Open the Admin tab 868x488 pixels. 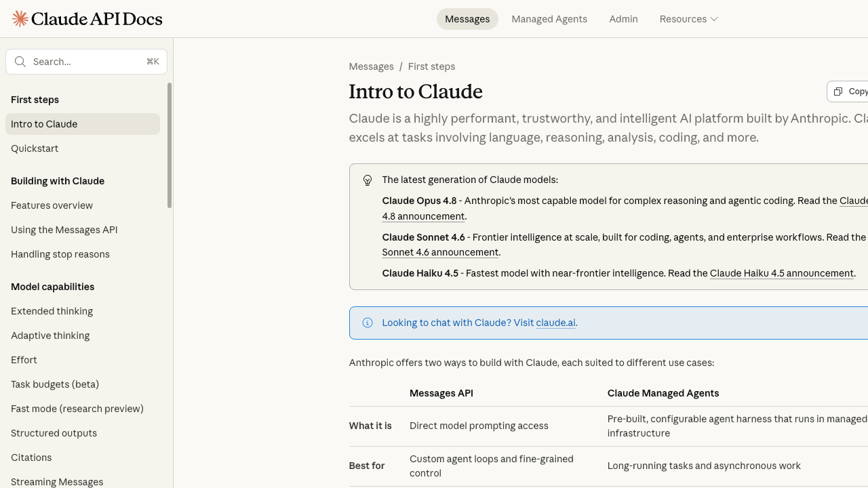623,19
